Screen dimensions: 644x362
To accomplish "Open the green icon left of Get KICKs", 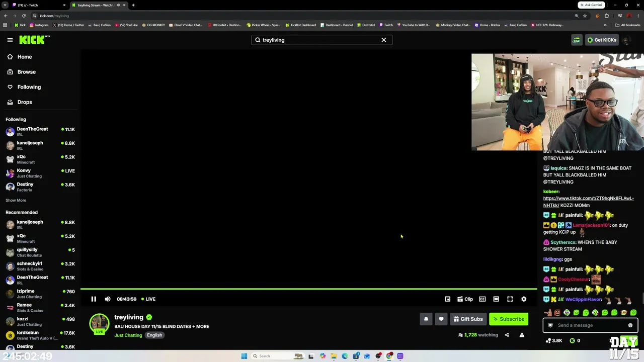I will tap(577, 40).
